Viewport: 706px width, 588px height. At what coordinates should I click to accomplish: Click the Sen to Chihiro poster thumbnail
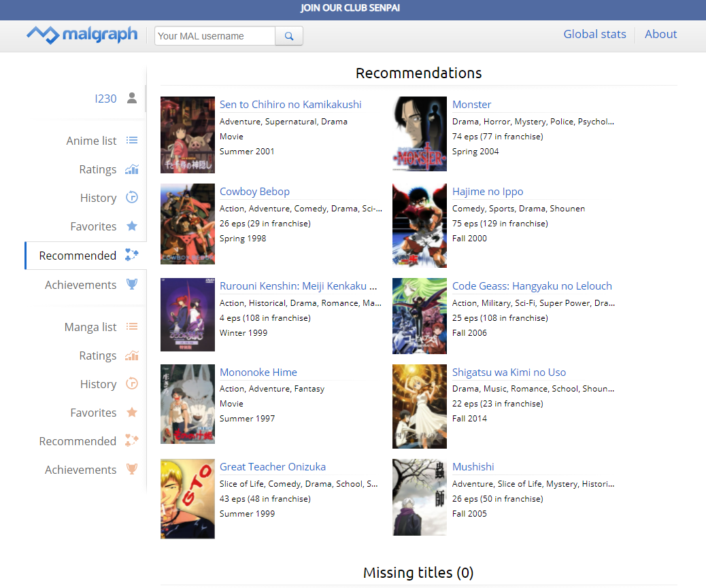(x=187, y=135)
